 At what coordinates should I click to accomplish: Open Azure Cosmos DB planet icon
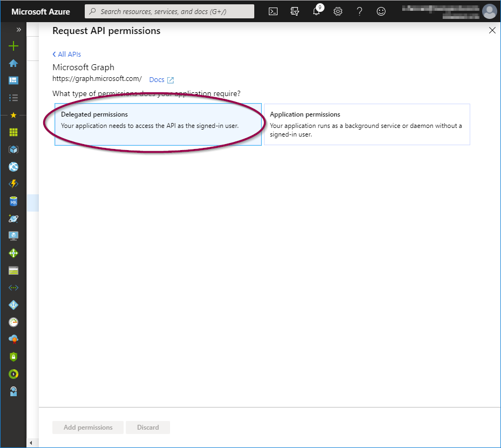pos(13,219)
